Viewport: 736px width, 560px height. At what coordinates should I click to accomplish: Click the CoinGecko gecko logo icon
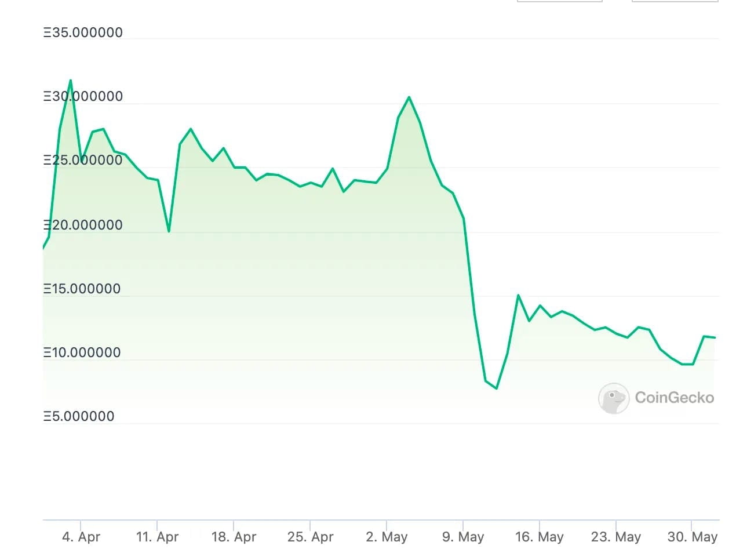pyautogui.click(x=614, y=398)
